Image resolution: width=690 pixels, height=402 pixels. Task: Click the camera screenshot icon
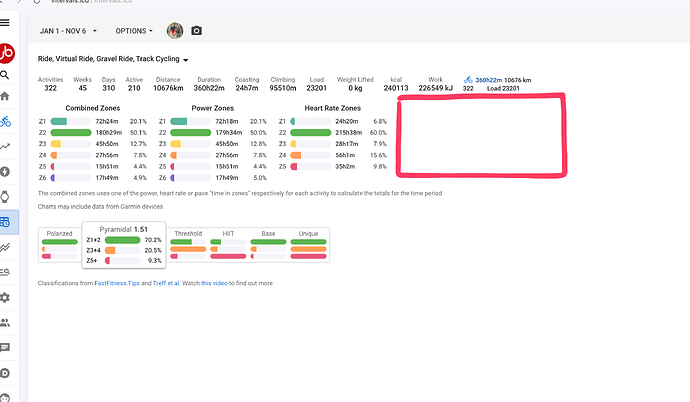point(197,31)
